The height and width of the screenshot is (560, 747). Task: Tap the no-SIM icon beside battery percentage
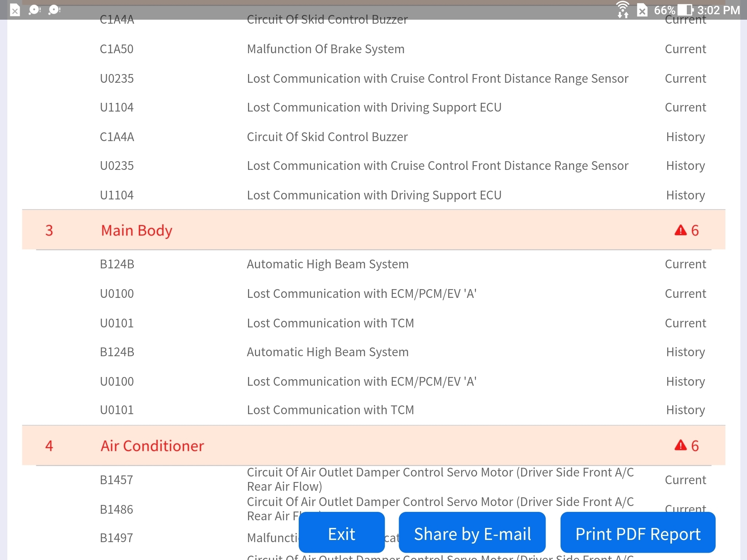tap(642, 10)
